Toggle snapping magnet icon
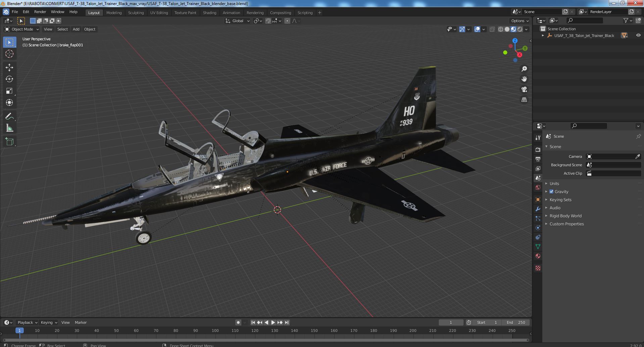 (268, 21)
